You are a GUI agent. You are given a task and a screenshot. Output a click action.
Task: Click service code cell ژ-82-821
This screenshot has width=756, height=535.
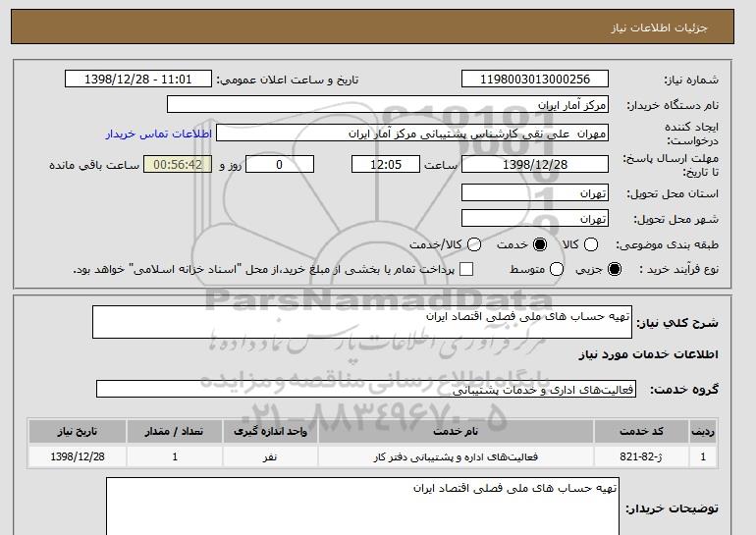pyautogui.click(x=641, y=456)
